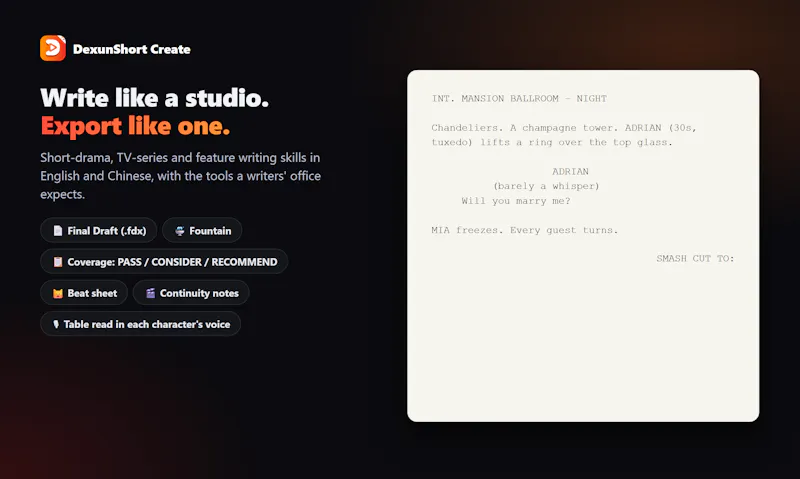The height and width of the screenshot is (479, 800).
Task: Click the 'Will you marry me?' dialogue line
Action: pyautogui.click(x=516, y=201)
